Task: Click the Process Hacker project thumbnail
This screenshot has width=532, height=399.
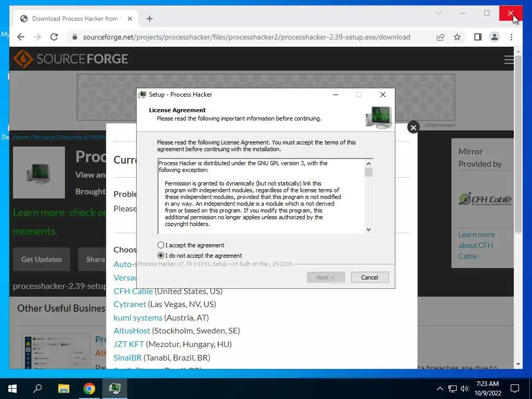Action: tap(38, 172)
